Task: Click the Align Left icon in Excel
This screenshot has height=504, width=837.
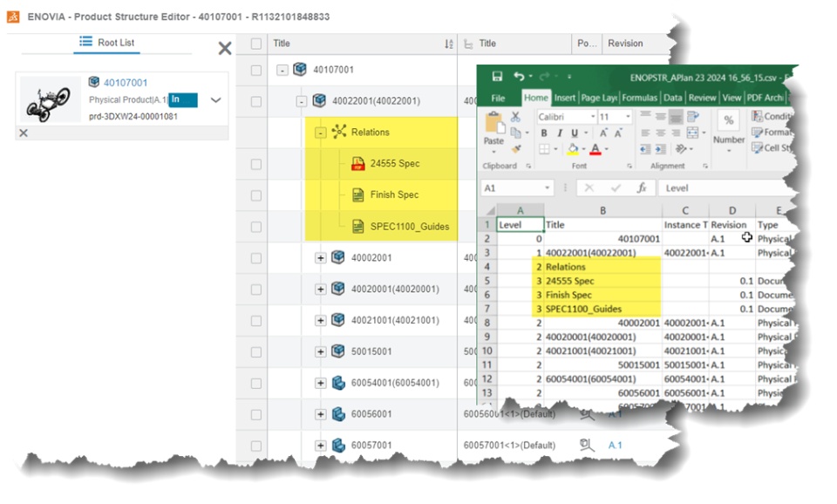Action: coord(645,133)
